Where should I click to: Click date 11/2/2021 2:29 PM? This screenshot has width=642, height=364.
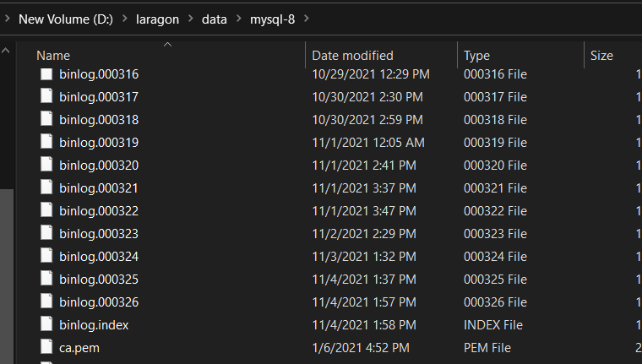point(364,234)
